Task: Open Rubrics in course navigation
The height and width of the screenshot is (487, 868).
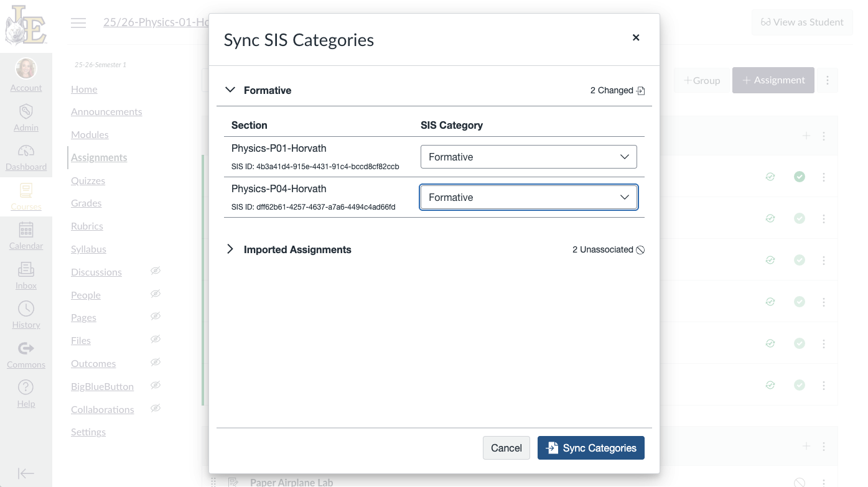Action: point(87,226)
